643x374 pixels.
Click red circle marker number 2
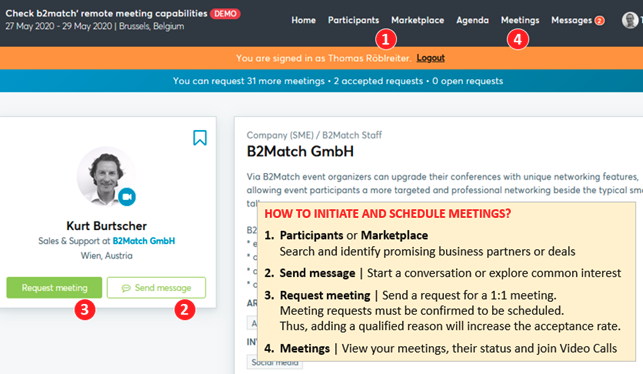point(185,310)
